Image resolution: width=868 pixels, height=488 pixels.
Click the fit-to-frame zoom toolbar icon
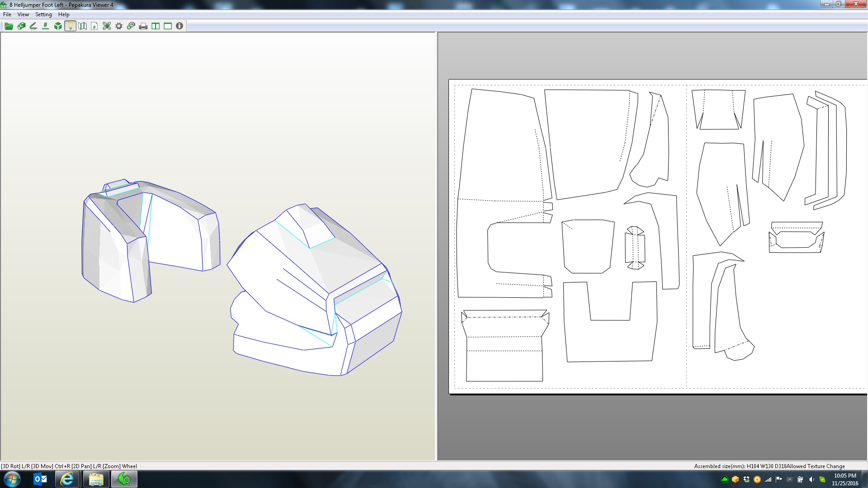point(107,26)
